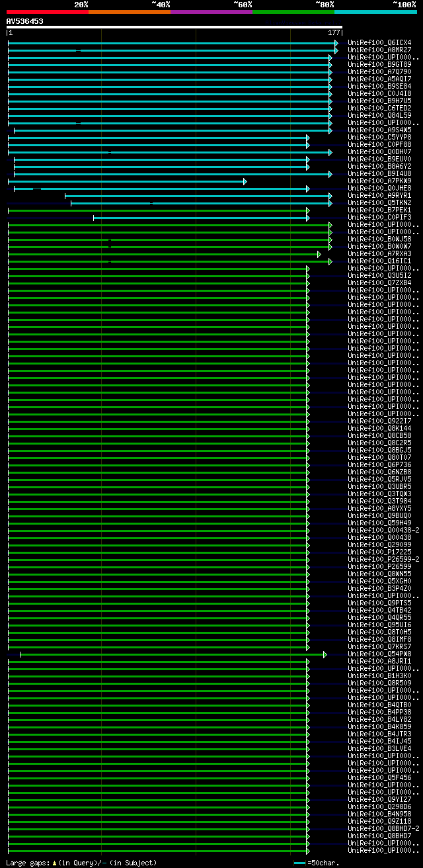Image resolution: width=423 pixels, height=868 pixels.
Task: Open hit UniRef100_A8MR27
Action: [379, 50]
